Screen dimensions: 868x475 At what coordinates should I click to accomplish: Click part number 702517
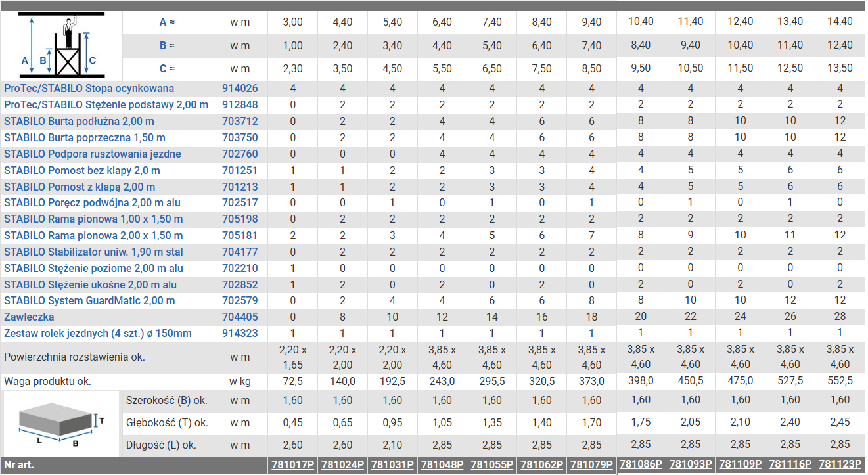coord(239,203)
